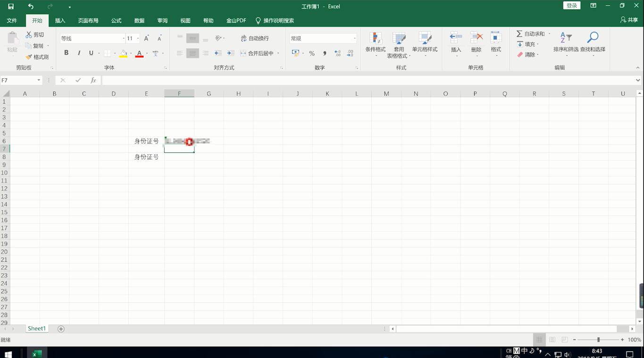Click the Delete cells (删除) icon
Viewport: 644px width, 358px height.
(477, 45)
